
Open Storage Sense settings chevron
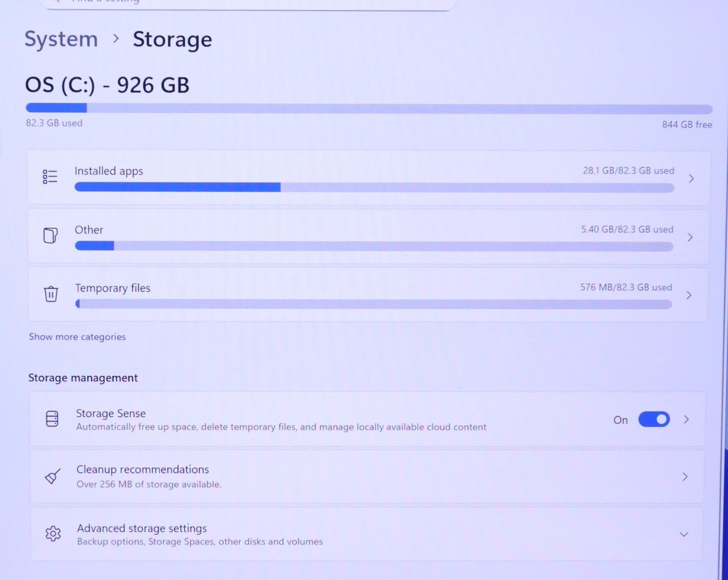pyautogui.click(x=687, y=419)
